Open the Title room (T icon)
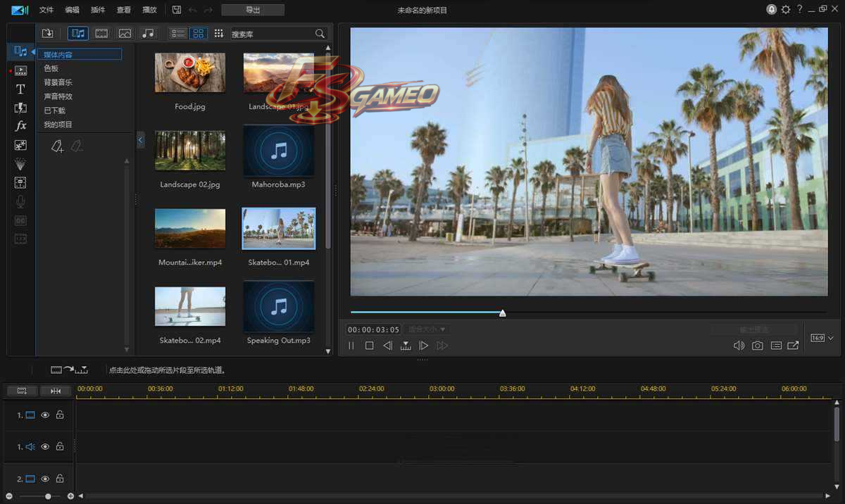The width and height of the screenshot is (845, 504). pos(20,89)
